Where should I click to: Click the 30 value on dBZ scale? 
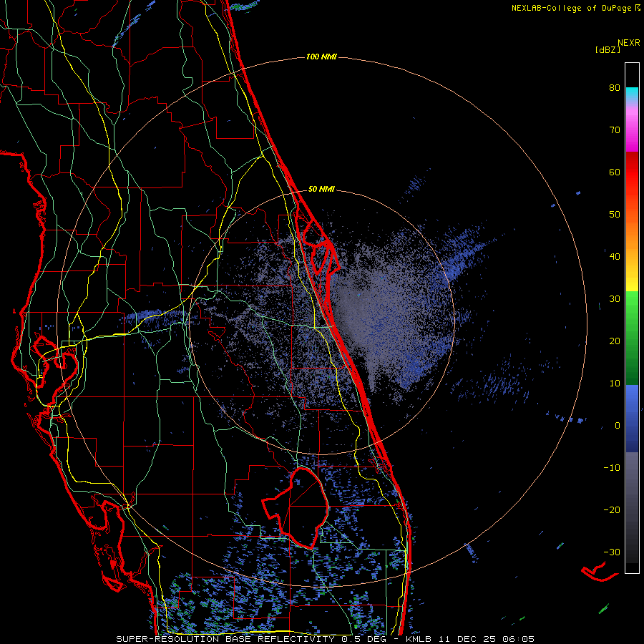[x=615, y=299]
